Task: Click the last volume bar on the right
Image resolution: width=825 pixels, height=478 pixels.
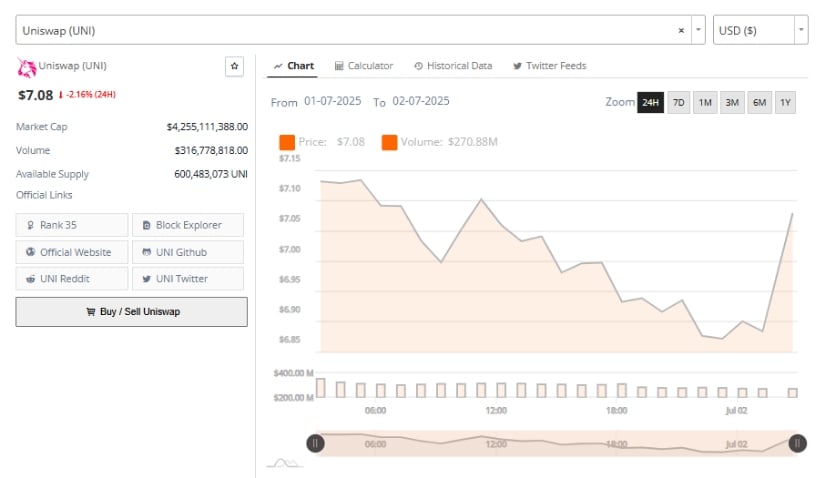Action: click(792, 393)
